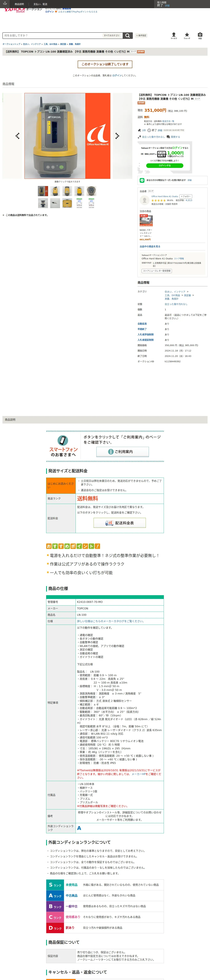The height and width of the screenshot is (980, 210).
Task: Click 入札者評価制限 help link
Action: [x=146, y=334]
